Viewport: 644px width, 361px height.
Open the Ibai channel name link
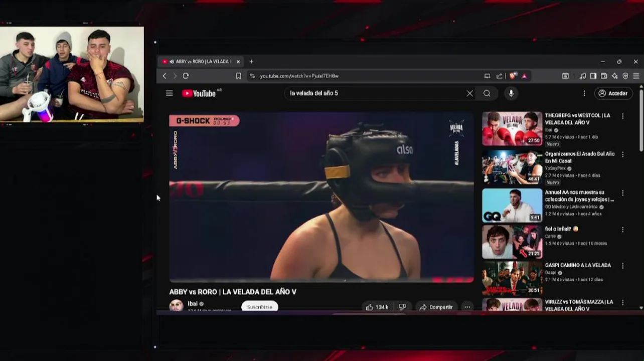tap(193, 304)
